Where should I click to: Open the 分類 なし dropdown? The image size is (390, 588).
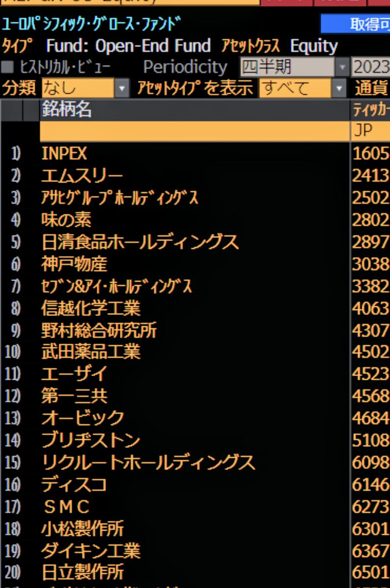tap(86, 89)
